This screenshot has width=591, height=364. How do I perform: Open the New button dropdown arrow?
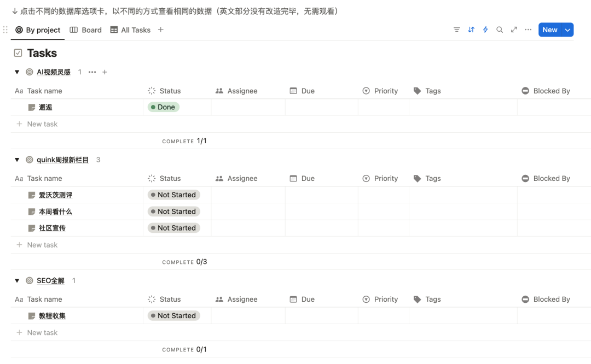567,30
